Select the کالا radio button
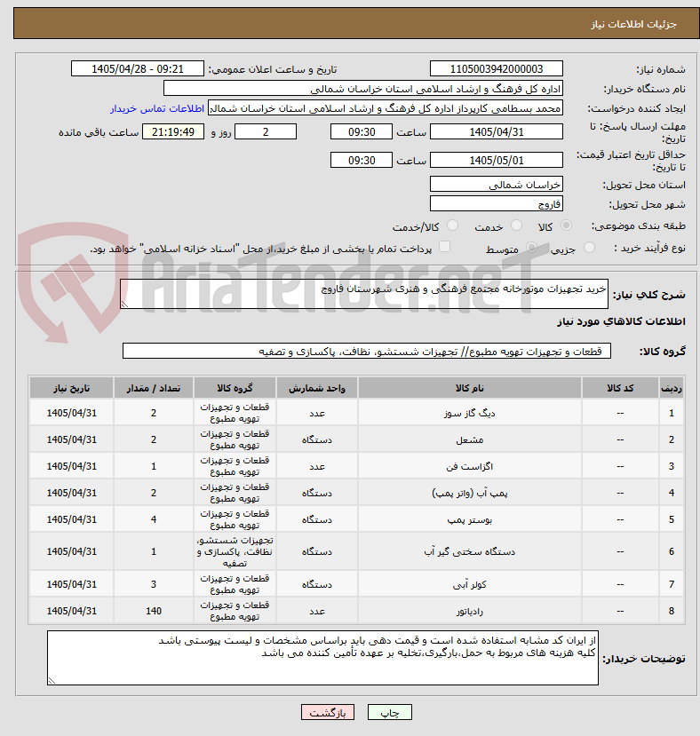The image size is (700, 736). 567,226
